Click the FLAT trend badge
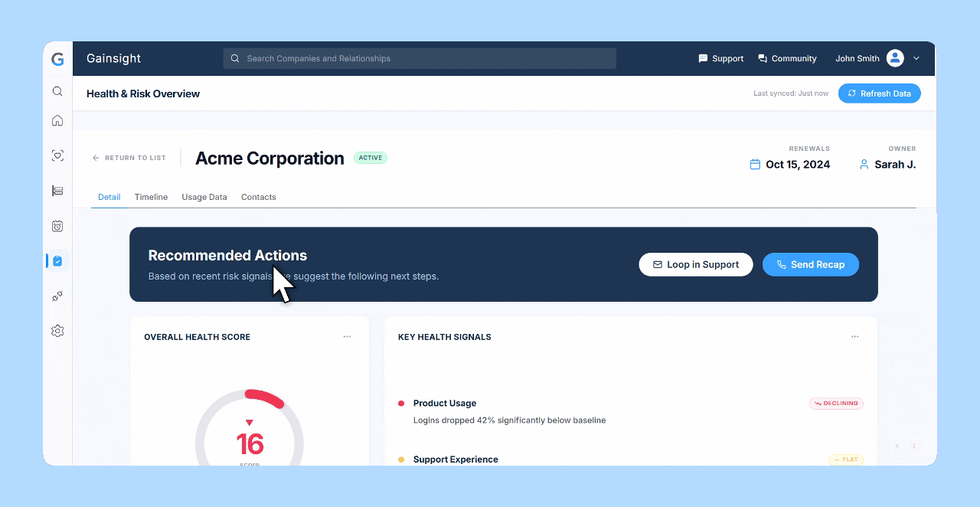This screenshot has height=507, width=980. (846, 460)
